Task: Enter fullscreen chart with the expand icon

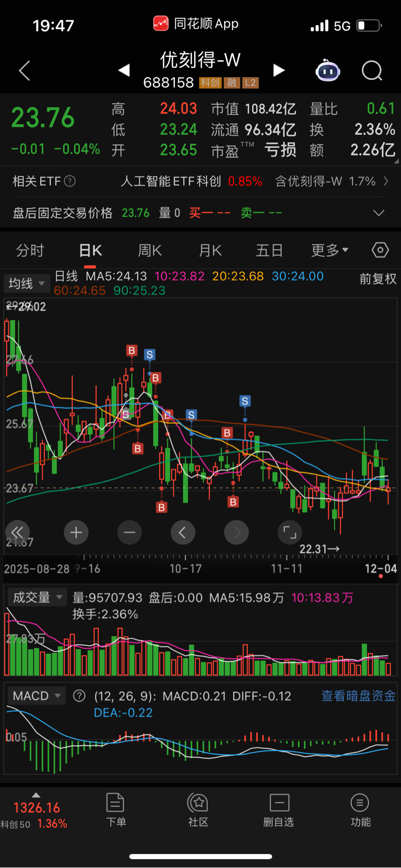Action: click(x=290, y=532)
